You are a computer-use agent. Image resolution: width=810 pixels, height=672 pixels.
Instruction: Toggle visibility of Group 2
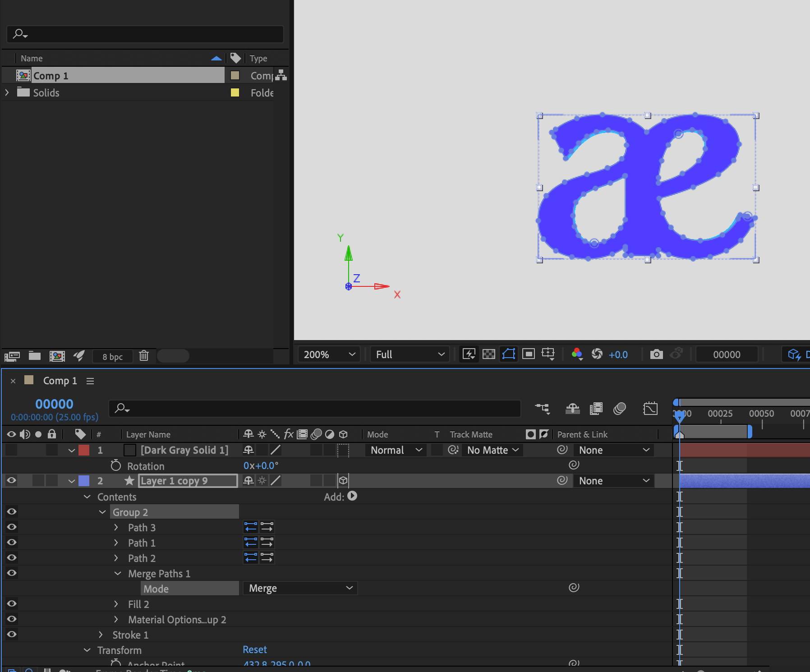[x=11, y=511]
